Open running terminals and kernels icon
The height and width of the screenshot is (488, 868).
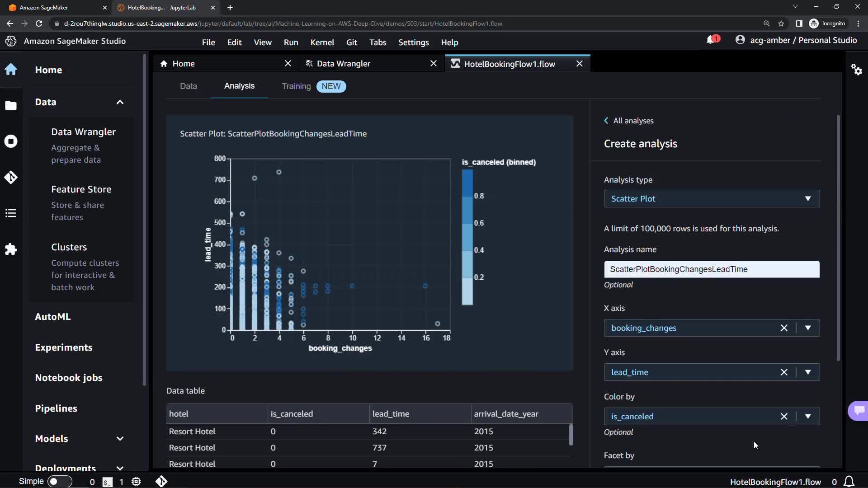[x=11, y=141]
